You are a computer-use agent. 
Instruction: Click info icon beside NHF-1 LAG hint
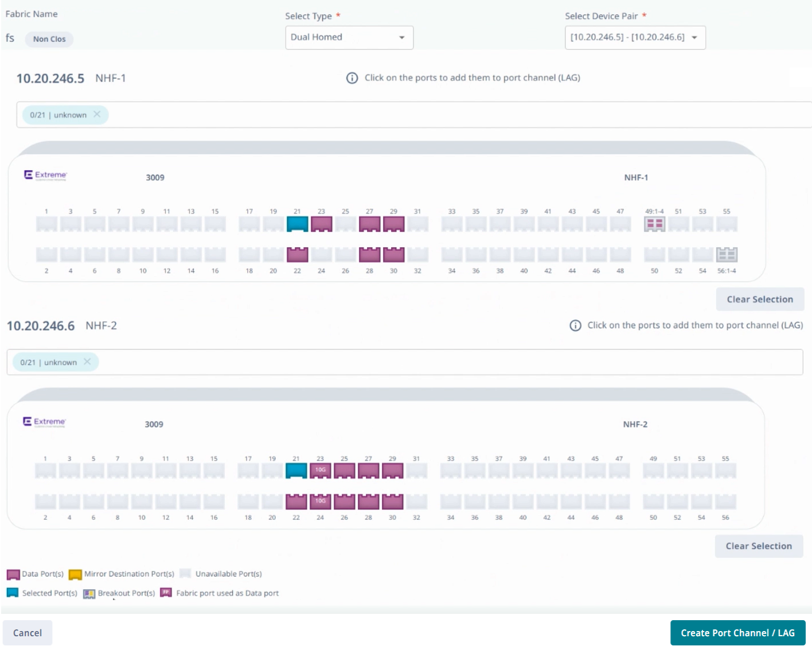point(352,78)
